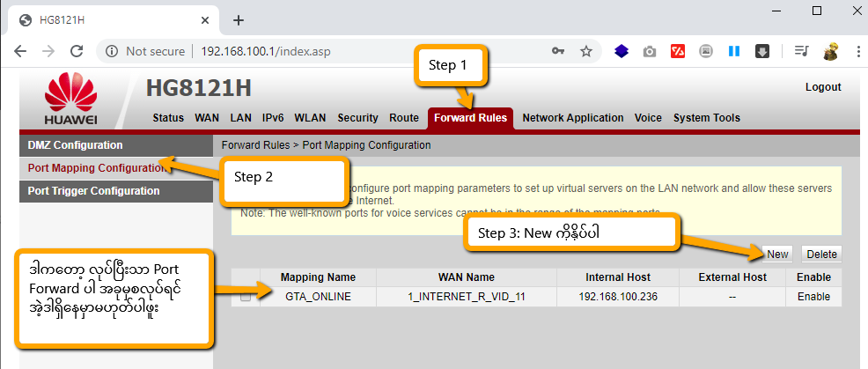Open Port Trigger Configuration in sidebar
Image resolution: width=868 pixels, height=369 pixels.
(116, 191)
